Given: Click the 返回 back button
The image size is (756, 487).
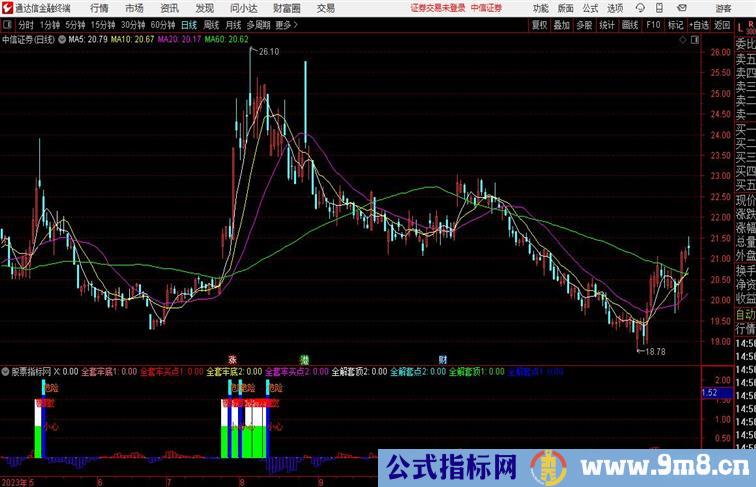Looking at the screenshot, I should tap(723, 24).
